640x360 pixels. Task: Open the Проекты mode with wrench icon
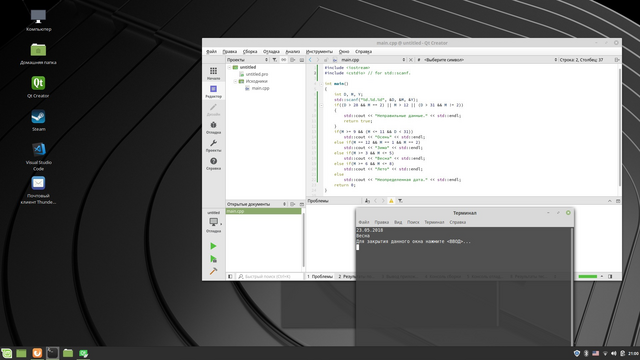click(x=213, y=145)
